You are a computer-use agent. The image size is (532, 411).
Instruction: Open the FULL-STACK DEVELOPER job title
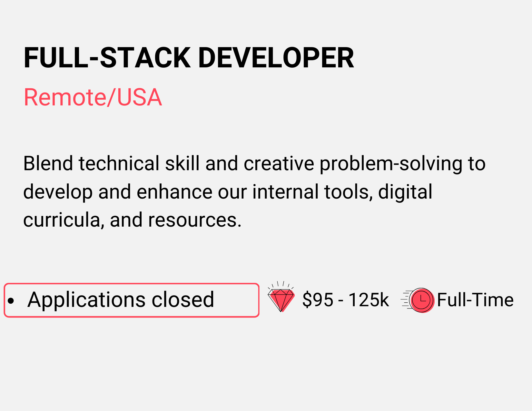[189, 58]
